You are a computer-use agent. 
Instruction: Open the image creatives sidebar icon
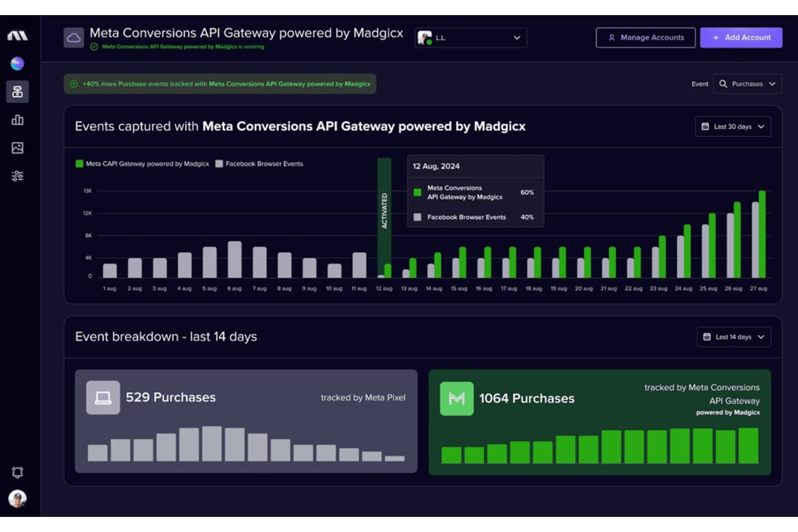coord(17,148)
